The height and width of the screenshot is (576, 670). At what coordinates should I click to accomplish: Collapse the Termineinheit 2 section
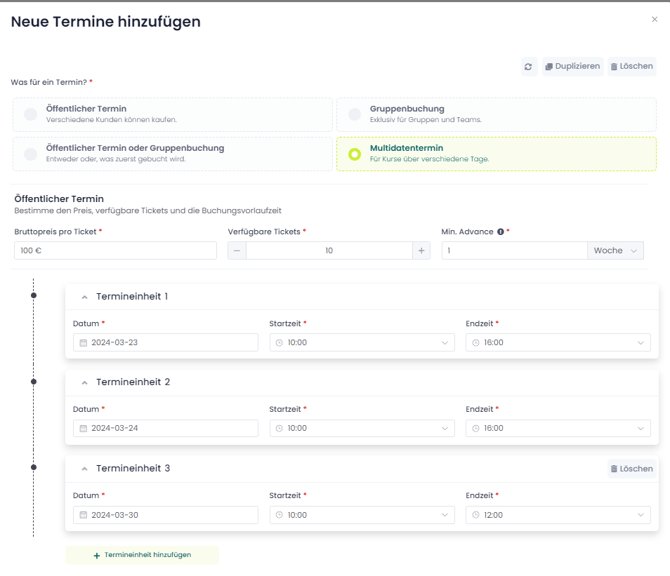(85, 383)
